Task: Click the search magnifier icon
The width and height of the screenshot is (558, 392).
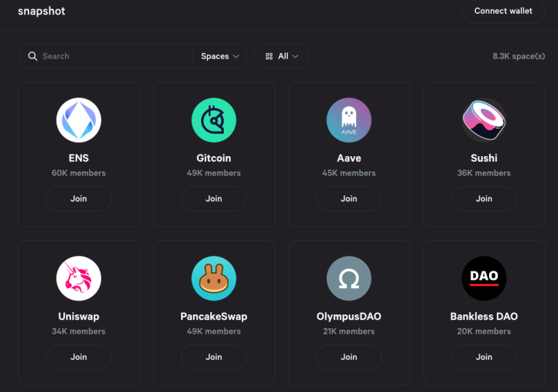Action: click(33, 57)
